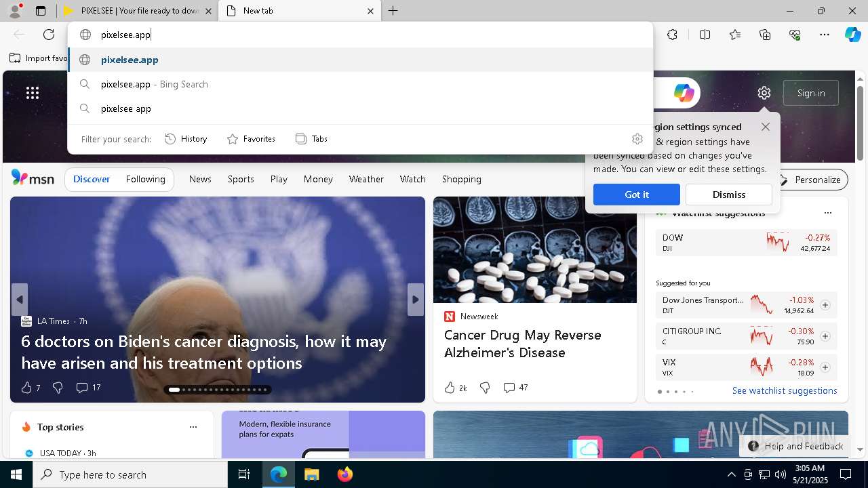Launch the Copilot sidebar icon
Screen dimensions: 868x488
(852, 35)
